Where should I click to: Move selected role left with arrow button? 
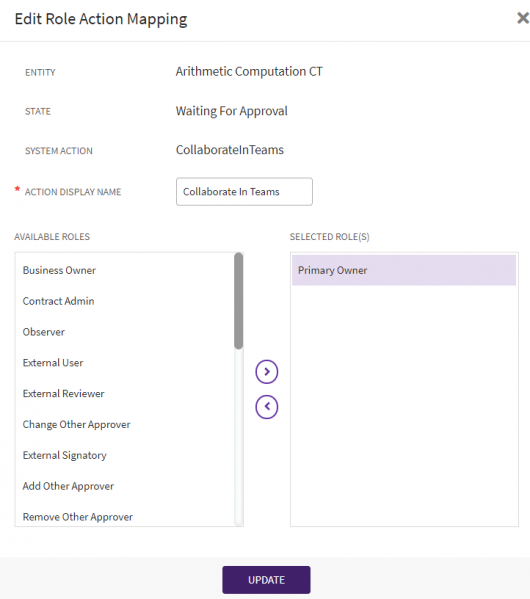(x=267, y=407)
